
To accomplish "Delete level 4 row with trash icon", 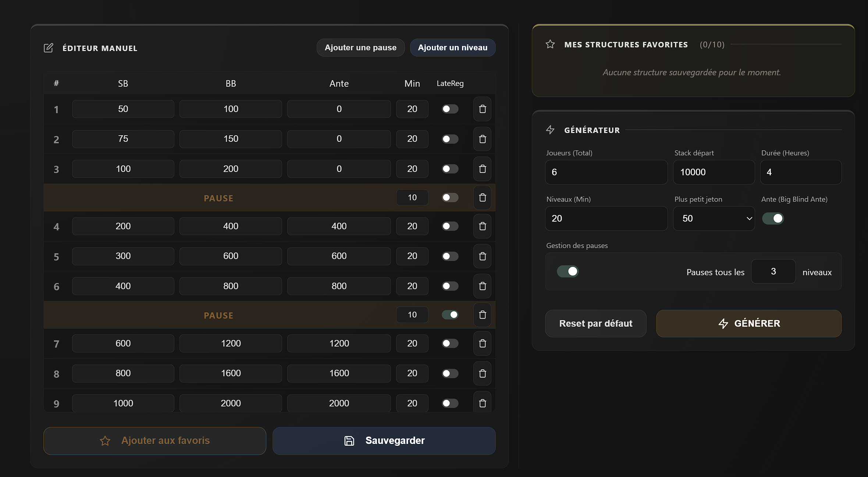I will (x=482, y=226).
